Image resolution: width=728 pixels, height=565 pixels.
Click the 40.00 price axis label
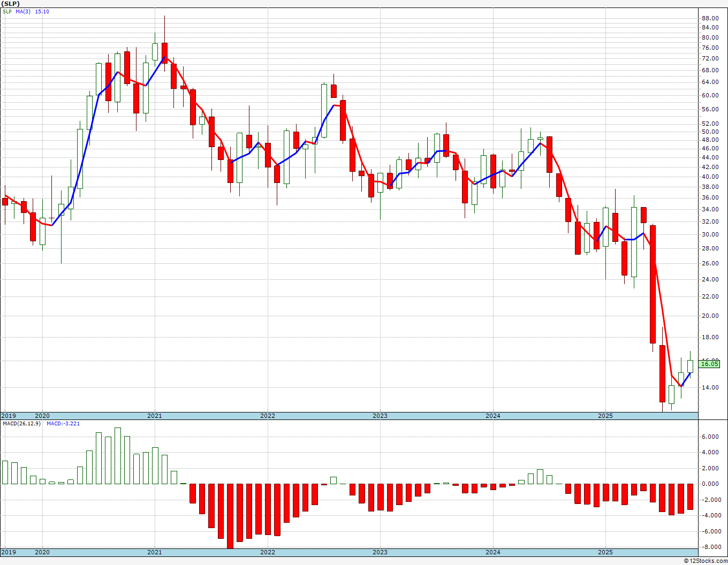click(710, 177)
